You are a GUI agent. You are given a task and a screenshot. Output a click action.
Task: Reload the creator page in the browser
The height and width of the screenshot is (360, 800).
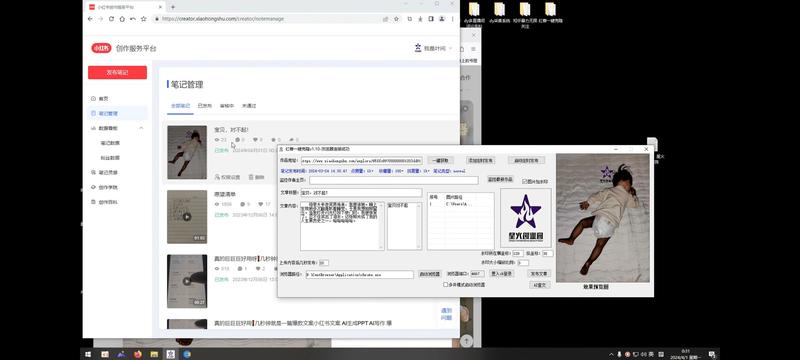111,19
